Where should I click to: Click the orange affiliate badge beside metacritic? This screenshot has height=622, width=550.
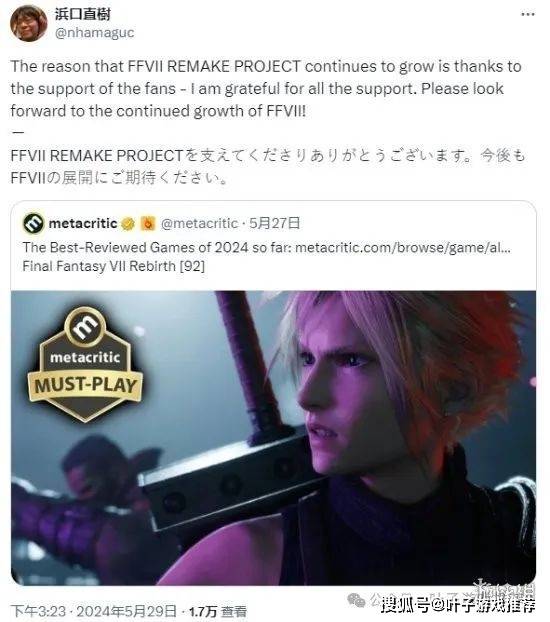coord(148,224)
